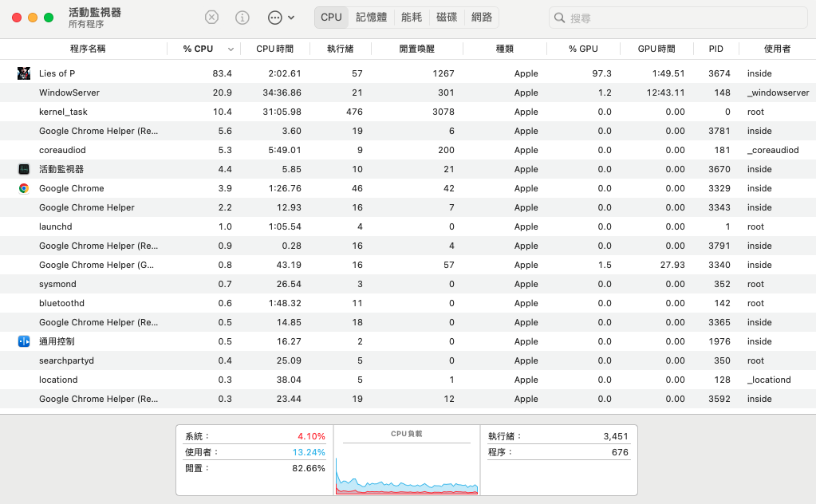816x504 pixels.
Task: Click the _coreaudiod user cell
Action: pos(773,150)
